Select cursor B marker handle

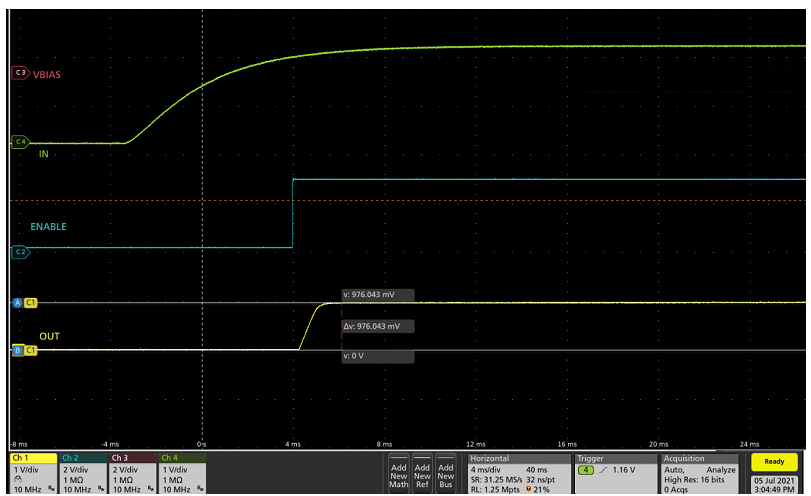(x=18, y=350)
